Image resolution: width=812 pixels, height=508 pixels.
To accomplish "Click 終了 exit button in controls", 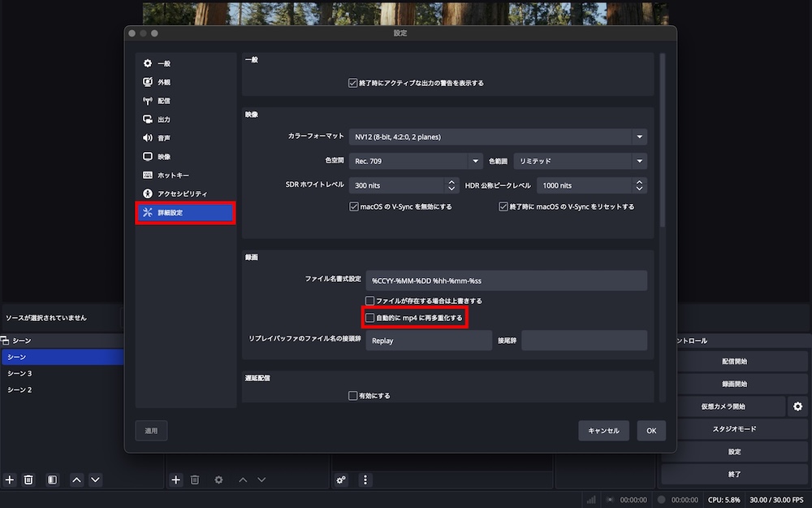I will click(x=735, y=475).
